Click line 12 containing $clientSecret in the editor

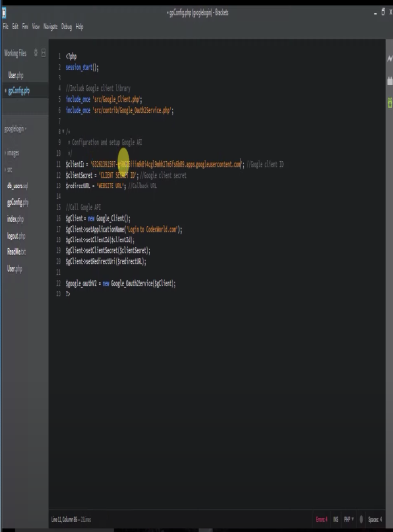point(126,175)
